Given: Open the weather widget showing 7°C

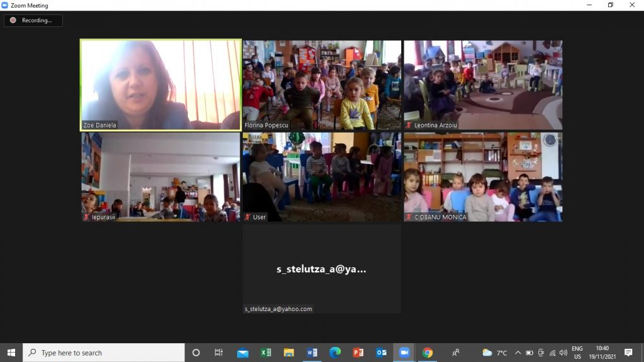Looking at the screenshot, I should [494, 353].
